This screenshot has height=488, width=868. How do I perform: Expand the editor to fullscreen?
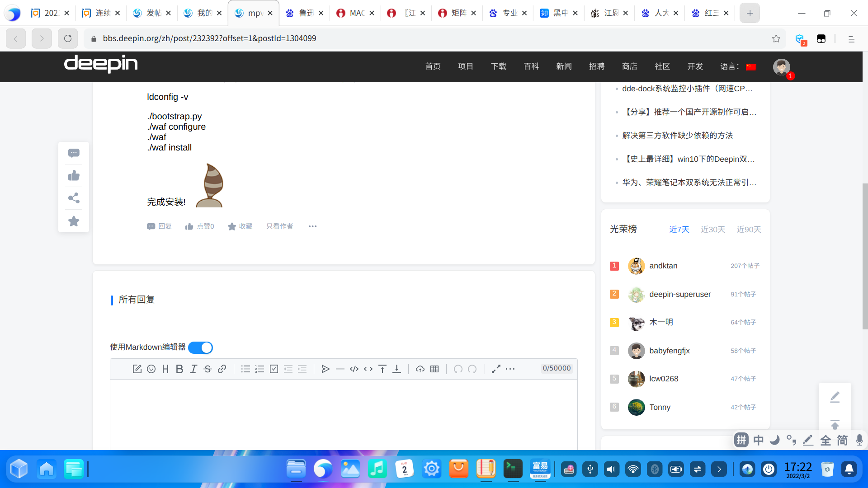click(x=496, y=369)
